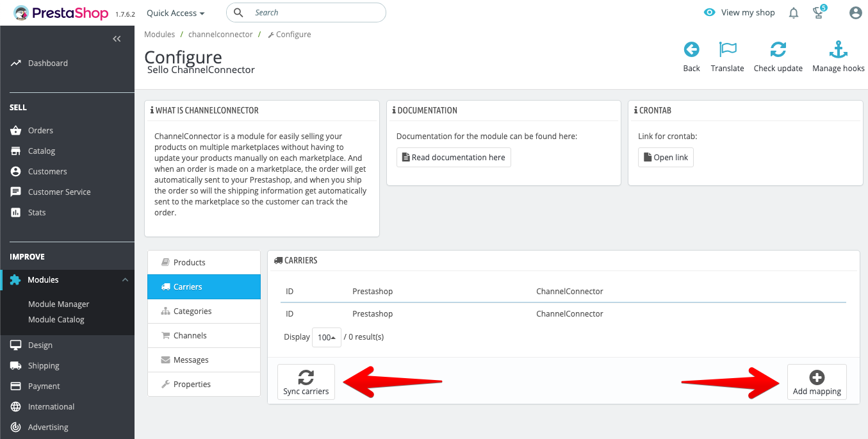Click the International globe icon
868x439 pixels.
(x=15, y=407)
